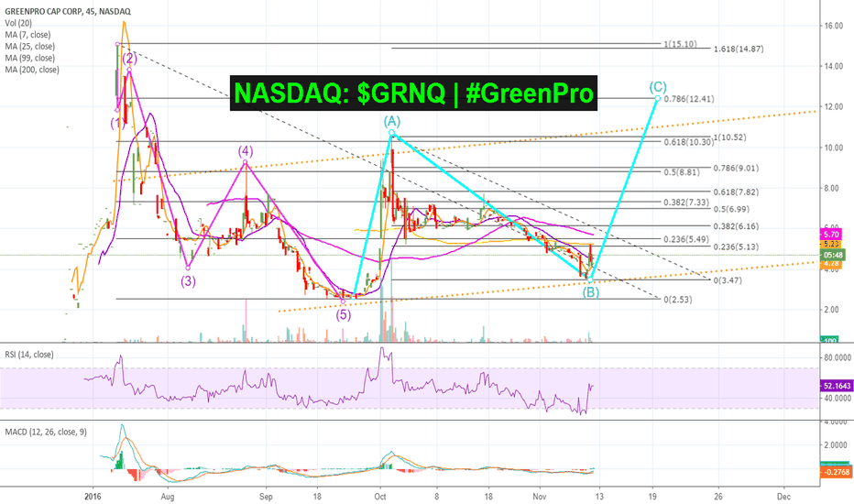Image resolution: width=854 pixels, height=504 pixels.
Task: Select the wave (3) label
Action: (x=189, y=281)
